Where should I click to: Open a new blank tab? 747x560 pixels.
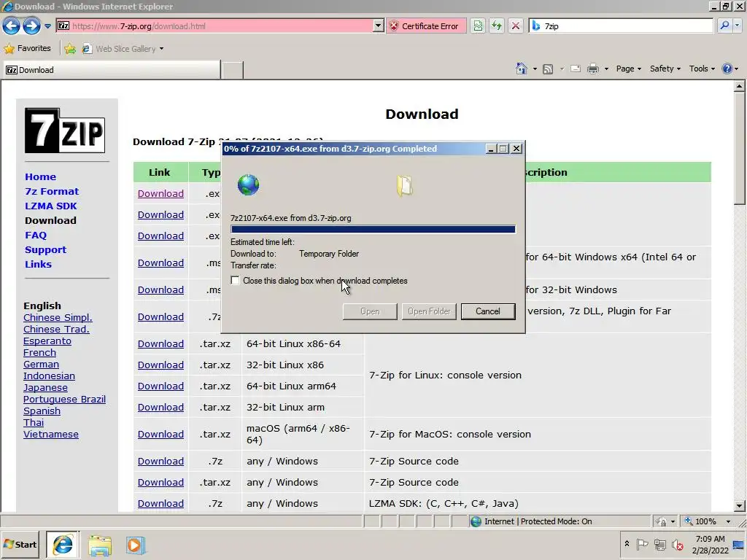tap(233, 70)
